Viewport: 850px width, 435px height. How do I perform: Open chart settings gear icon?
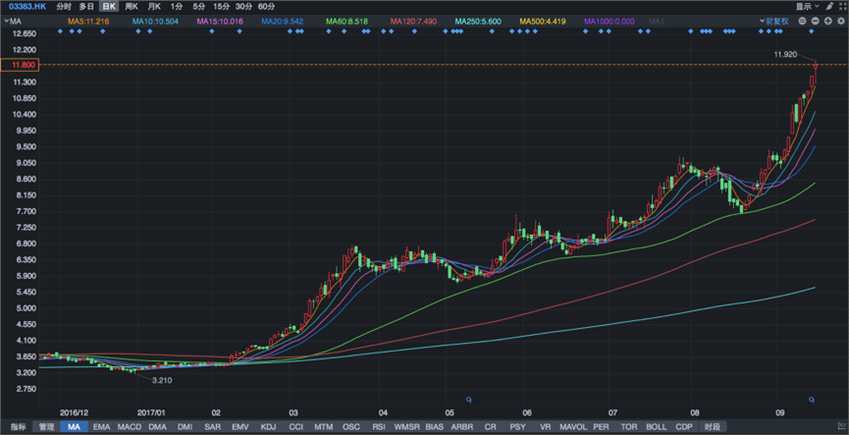(841, 21)
